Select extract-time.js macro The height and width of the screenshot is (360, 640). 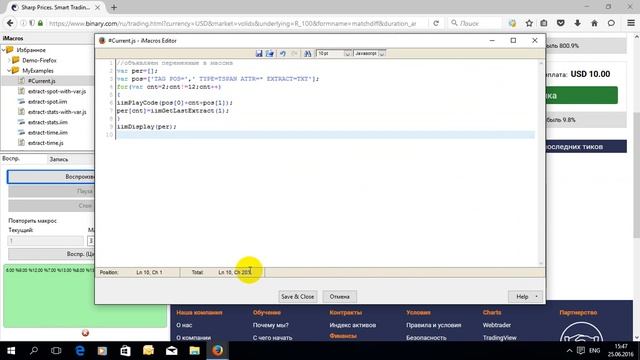click(46, 143)
